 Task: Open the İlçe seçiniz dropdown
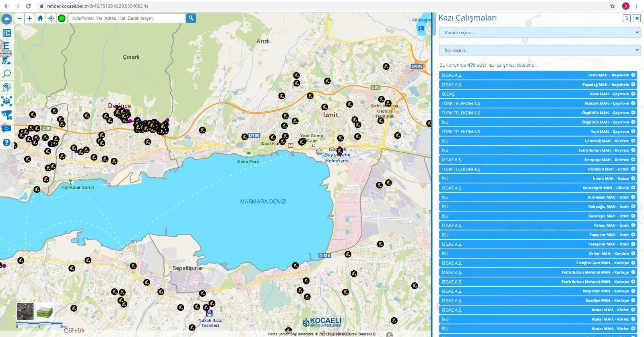[x=539, y=50]
